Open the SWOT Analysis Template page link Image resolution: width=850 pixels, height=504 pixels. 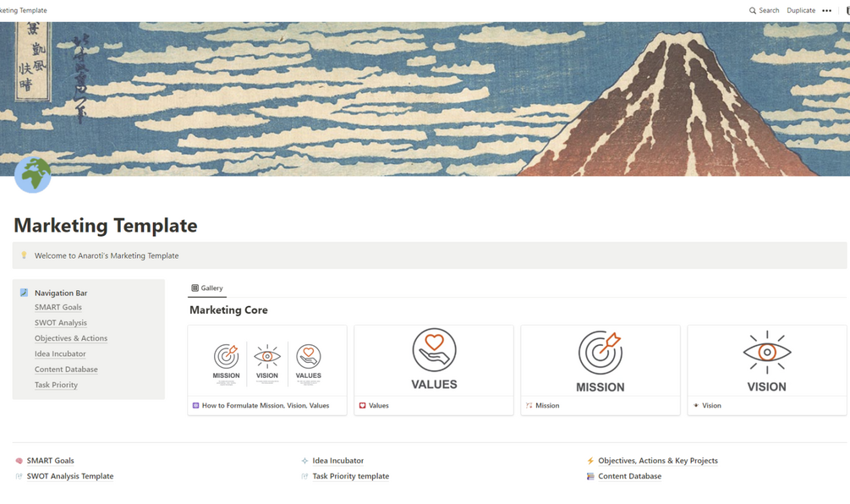pyautogui.click(x=70, y=476)
